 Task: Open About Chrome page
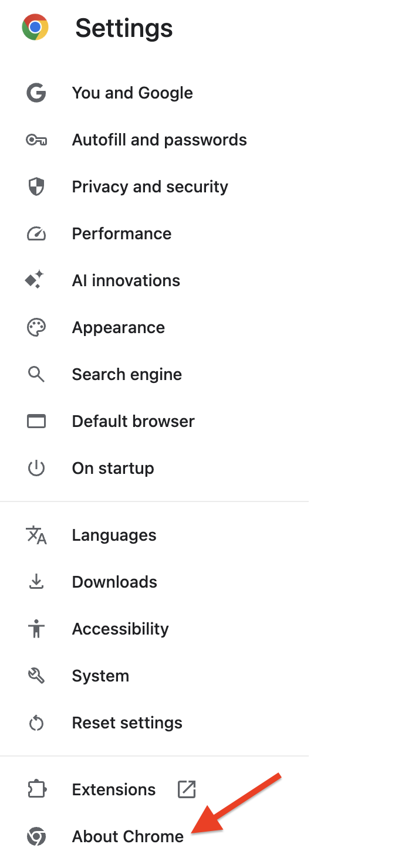[127, 836]
